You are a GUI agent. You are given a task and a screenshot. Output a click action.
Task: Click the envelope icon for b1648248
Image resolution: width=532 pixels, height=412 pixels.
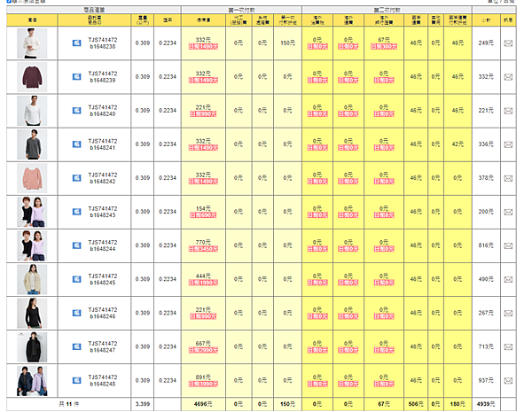coord(508,380)
